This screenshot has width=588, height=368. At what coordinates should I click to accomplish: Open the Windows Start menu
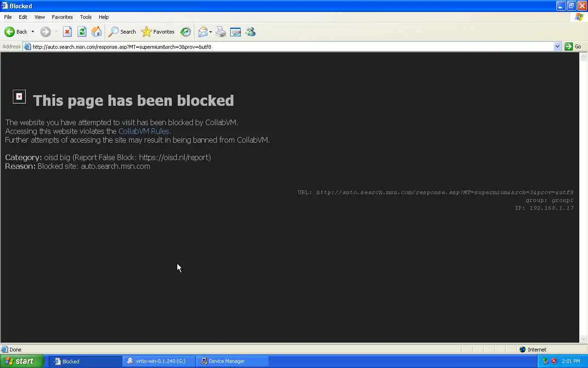tap(22, 361)
